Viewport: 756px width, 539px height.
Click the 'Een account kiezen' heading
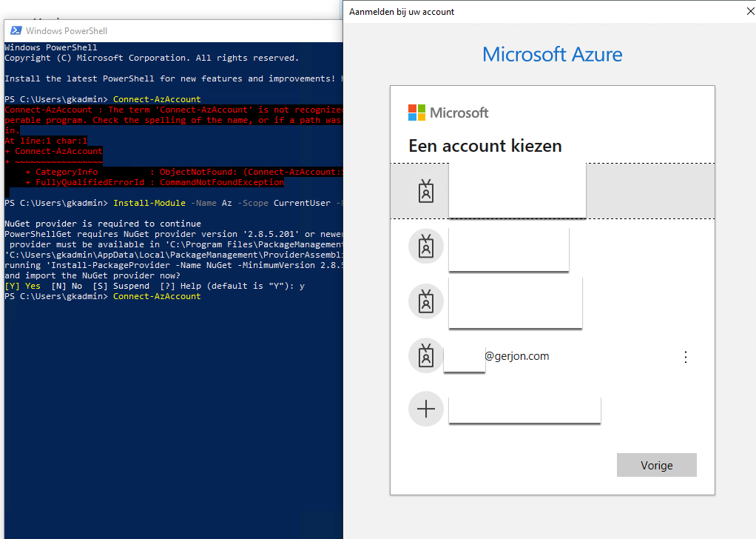[x=485, y=146]
